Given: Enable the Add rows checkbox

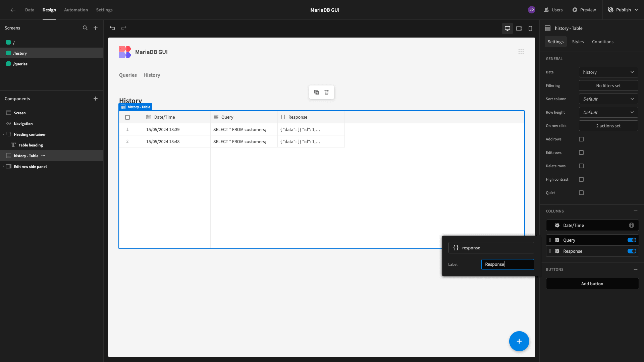Looking at the screenshot, I should pyautogui.click(x=581, y=139).
